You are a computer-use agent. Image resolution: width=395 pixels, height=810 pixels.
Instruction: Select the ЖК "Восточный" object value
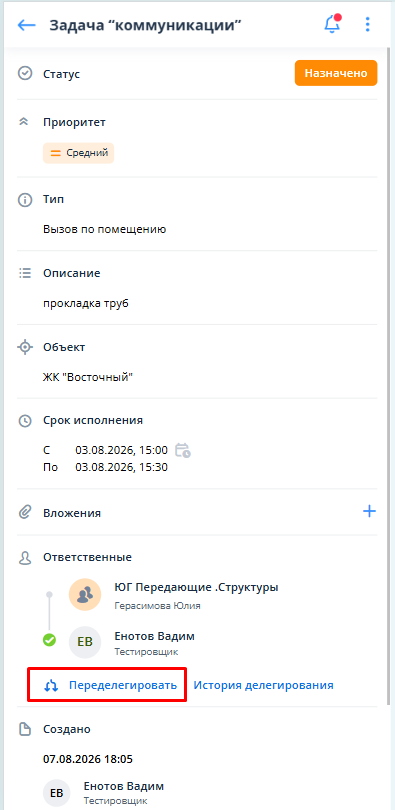88,377
